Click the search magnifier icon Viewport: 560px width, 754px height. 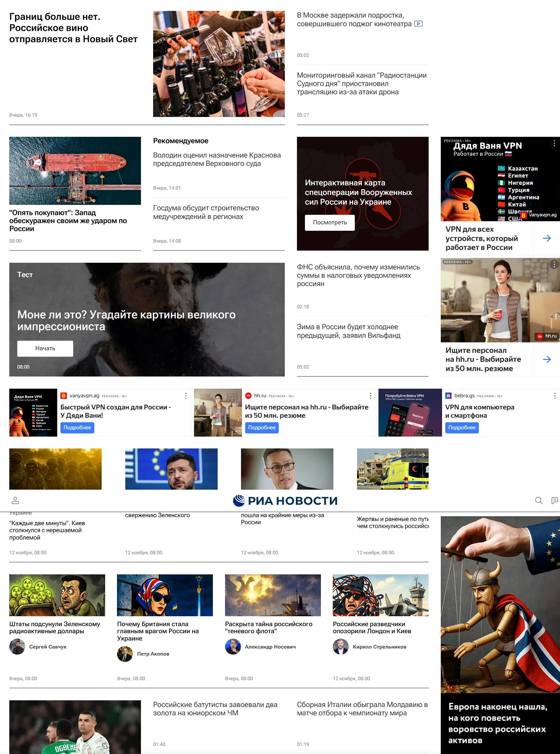pos(538,501)
